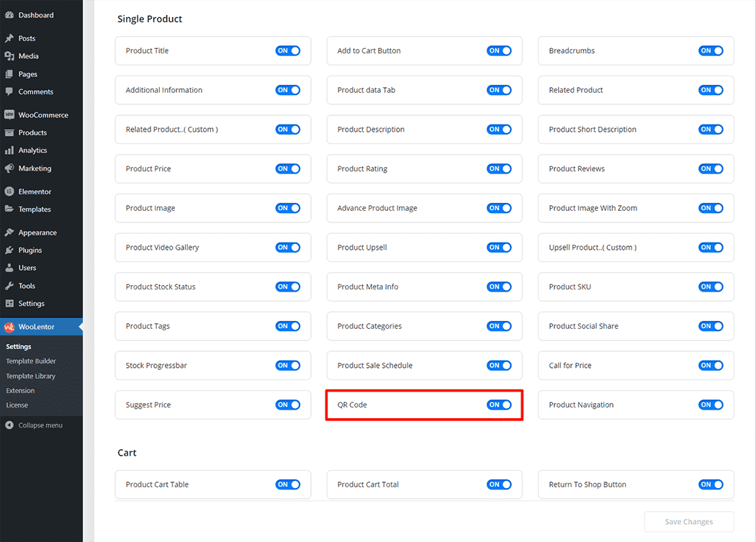Click the Dashboard icon in sidebar

point(9,15)
